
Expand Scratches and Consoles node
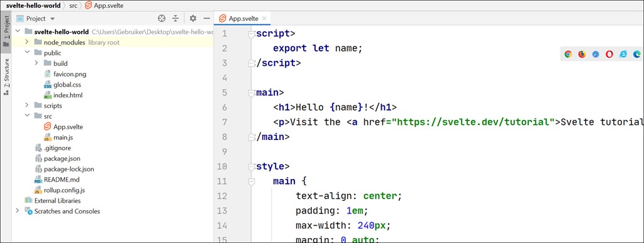click(x=17, y=211)
